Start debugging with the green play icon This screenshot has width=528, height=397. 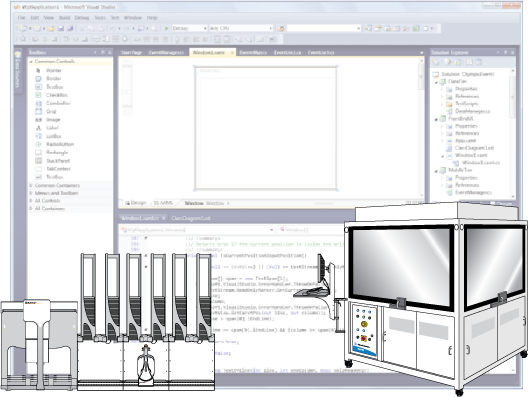tap(166, 29)
